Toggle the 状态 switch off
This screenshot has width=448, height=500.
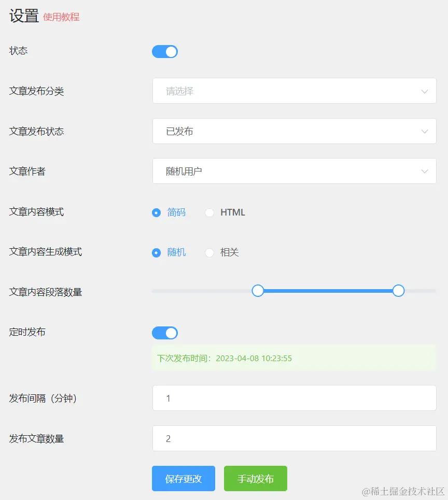164,51
